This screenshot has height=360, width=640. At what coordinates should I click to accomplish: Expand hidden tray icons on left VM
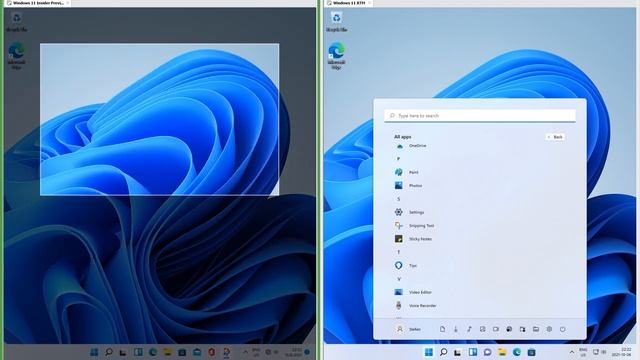[245, 352]
